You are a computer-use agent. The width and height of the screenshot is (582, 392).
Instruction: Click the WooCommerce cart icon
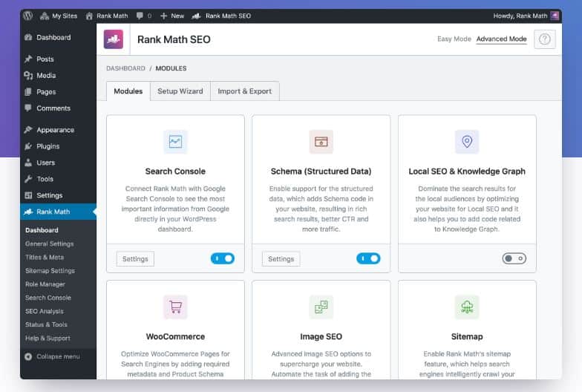point(175,307)
